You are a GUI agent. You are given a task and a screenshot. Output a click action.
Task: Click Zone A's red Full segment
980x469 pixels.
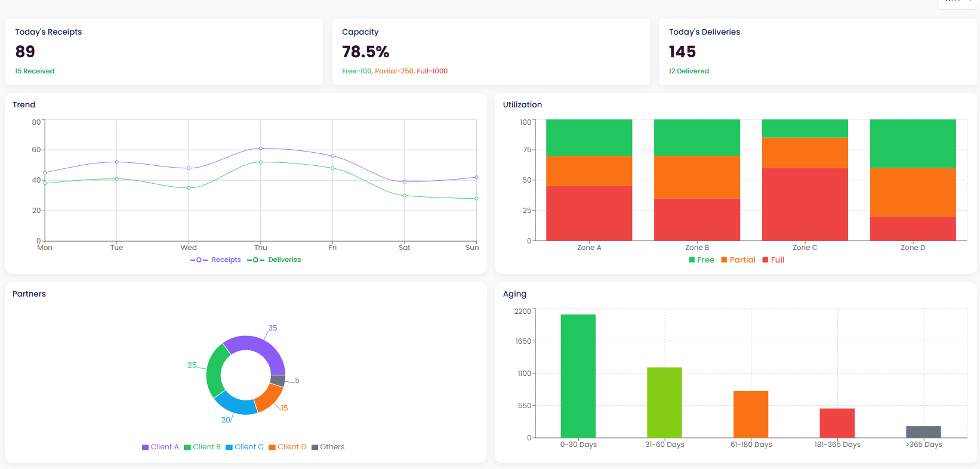tap(589, 214)
